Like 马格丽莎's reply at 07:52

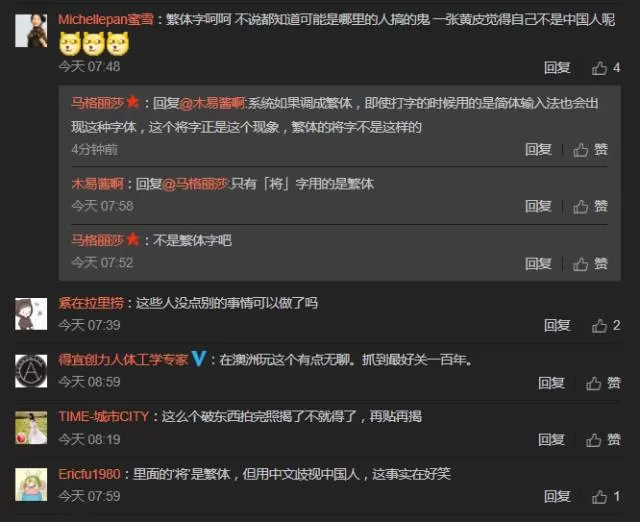[590, 264]
